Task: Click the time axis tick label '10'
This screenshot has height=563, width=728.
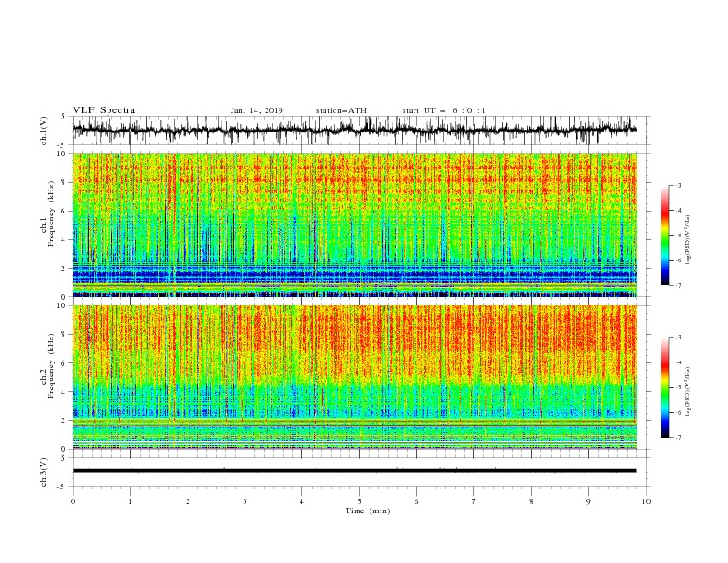Action: 646,501
